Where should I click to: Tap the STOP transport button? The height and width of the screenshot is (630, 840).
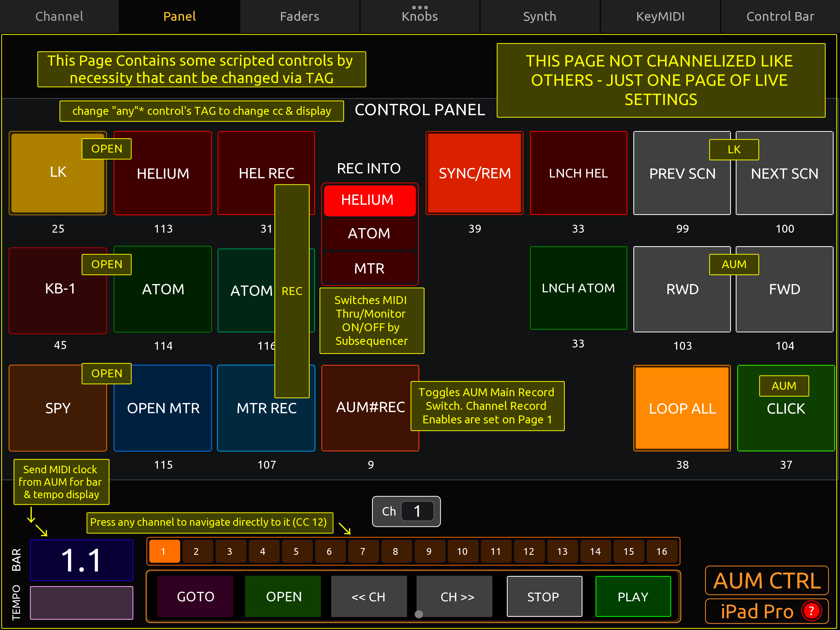[544, 597]
